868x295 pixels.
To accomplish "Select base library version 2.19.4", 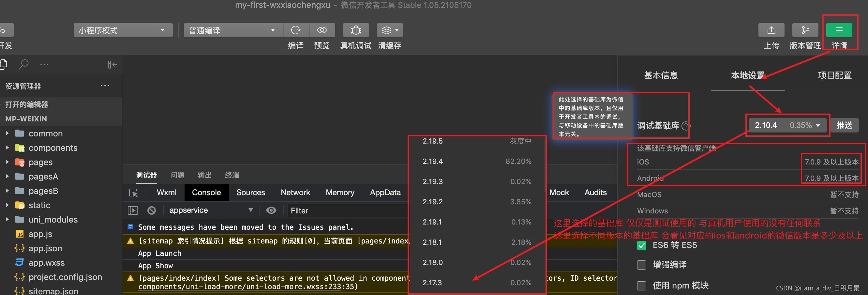I will (x=477, y=161).
